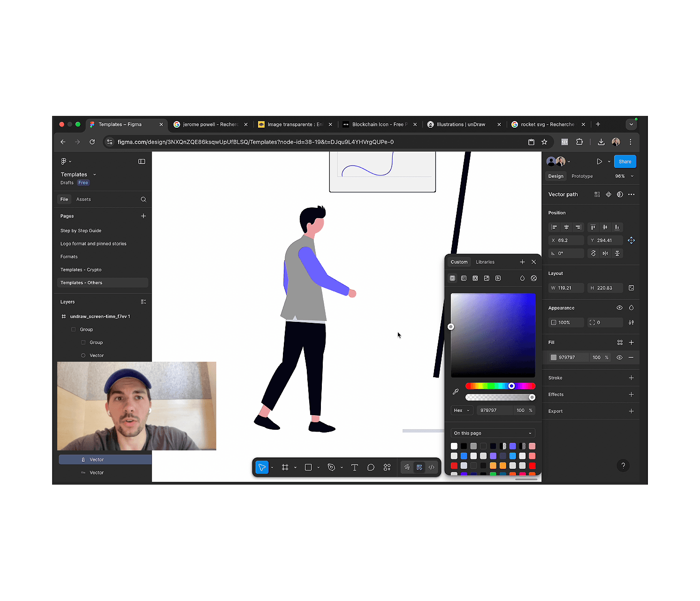Viewport: 700px width, 601px height.
Task: Align horizontal centers
Action: [566, 227]
